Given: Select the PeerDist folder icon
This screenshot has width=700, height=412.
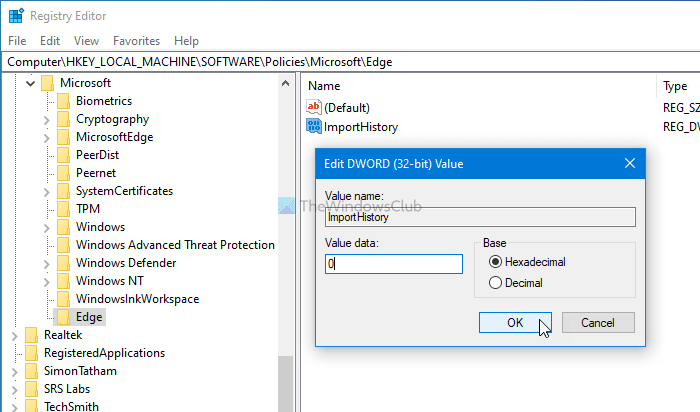Looking at the screenshot, I should click(x=63, y=155).
